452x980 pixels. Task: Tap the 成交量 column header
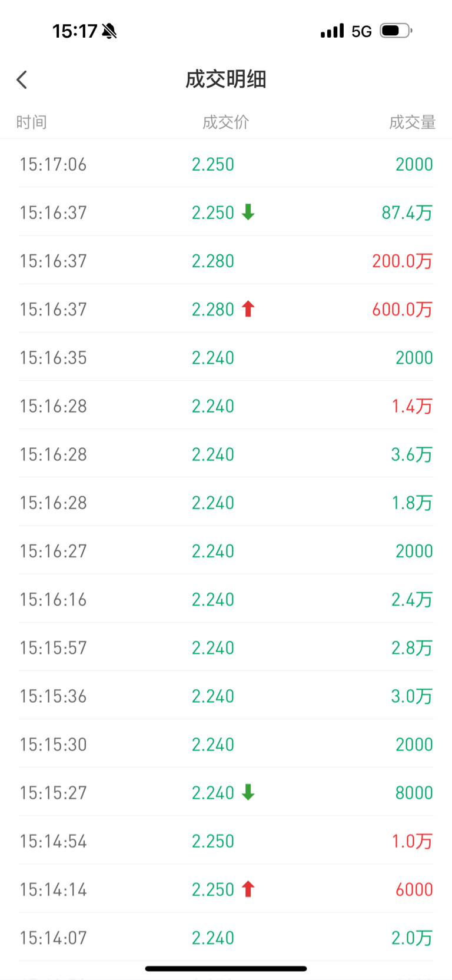[x=412, y=122]
